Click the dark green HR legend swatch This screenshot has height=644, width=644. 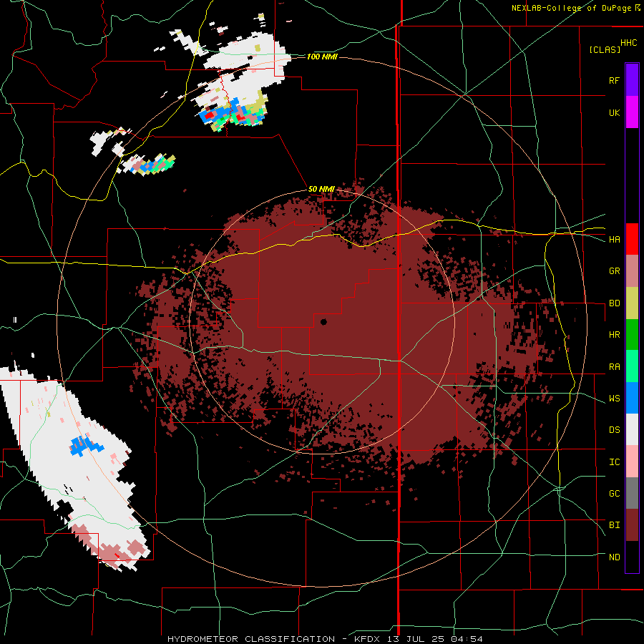click(x=632, y=334)
